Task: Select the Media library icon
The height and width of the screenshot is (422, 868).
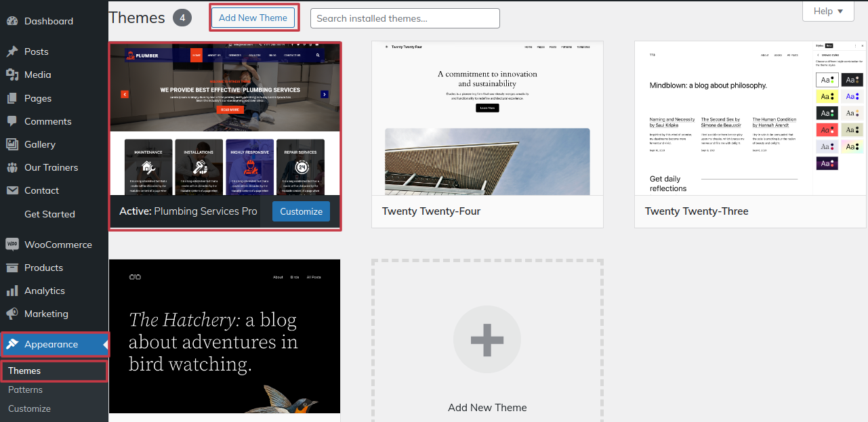Action: click(x=12, y=75)
